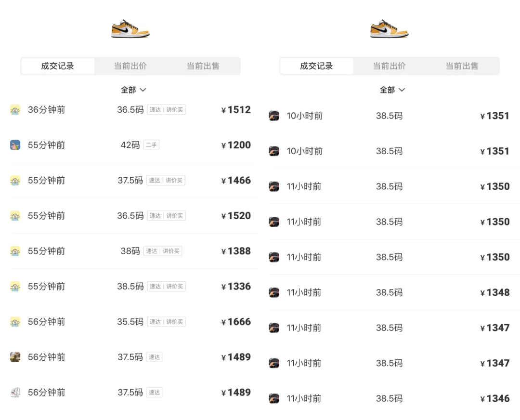Click 讲价买 tag in the ¥1466 row
This screenshot has height=420, width=520.
[x=174, y=181]
